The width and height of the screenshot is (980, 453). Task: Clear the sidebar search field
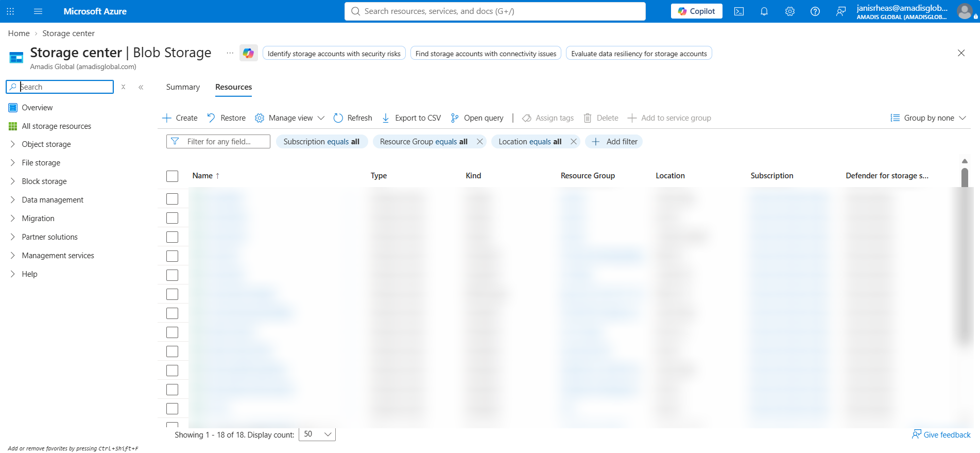tap(123, 87)
